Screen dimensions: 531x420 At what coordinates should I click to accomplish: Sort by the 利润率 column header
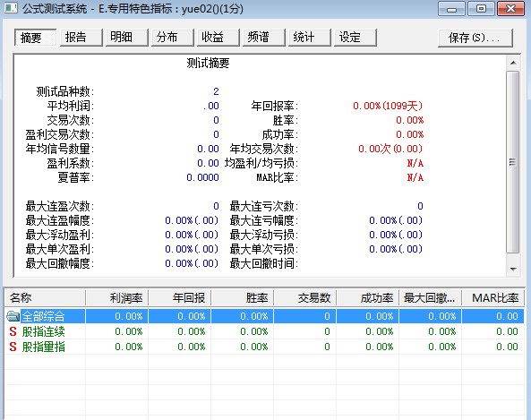[116, 298]
